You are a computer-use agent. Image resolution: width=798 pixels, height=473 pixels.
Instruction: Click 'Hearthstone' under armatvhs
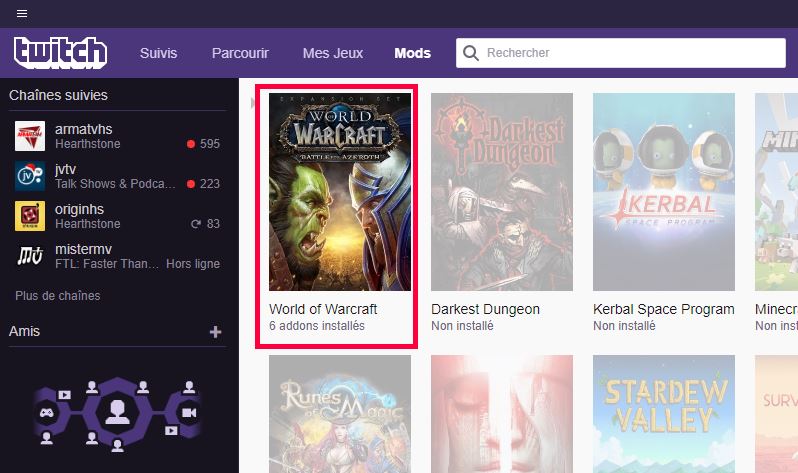(88, 144)
